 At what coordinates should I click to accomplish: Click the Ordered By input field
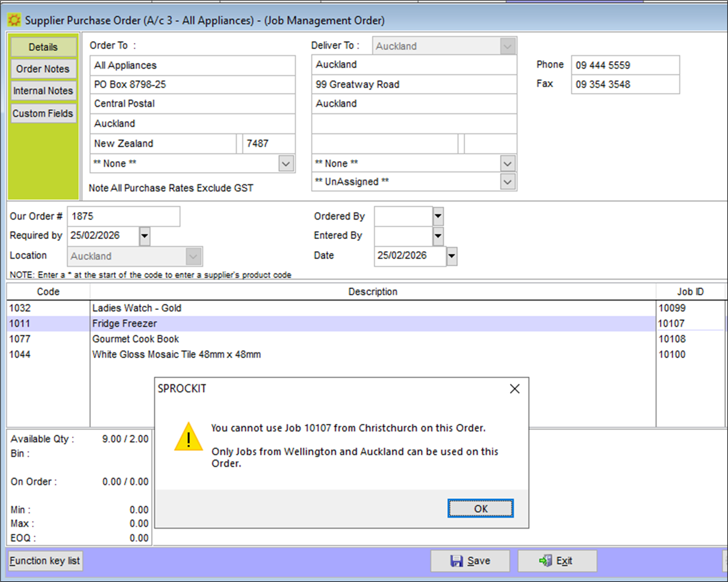pyautogui.click(x=404, y=216)
